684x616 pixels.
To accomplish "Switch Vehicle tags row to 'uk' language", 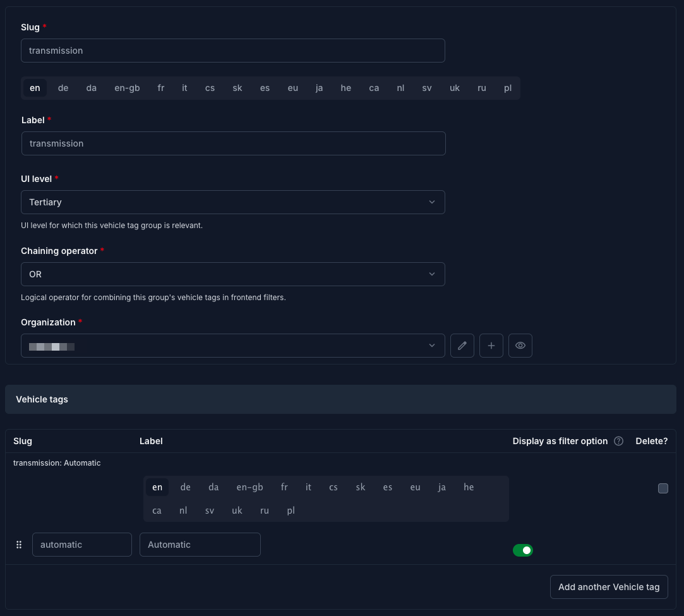I will coord(237,510).
